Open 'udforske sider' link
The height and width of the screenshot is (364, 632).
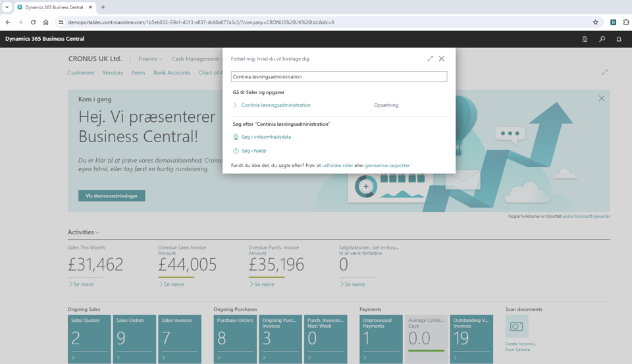pyautogui.click(x=337, y=165)
